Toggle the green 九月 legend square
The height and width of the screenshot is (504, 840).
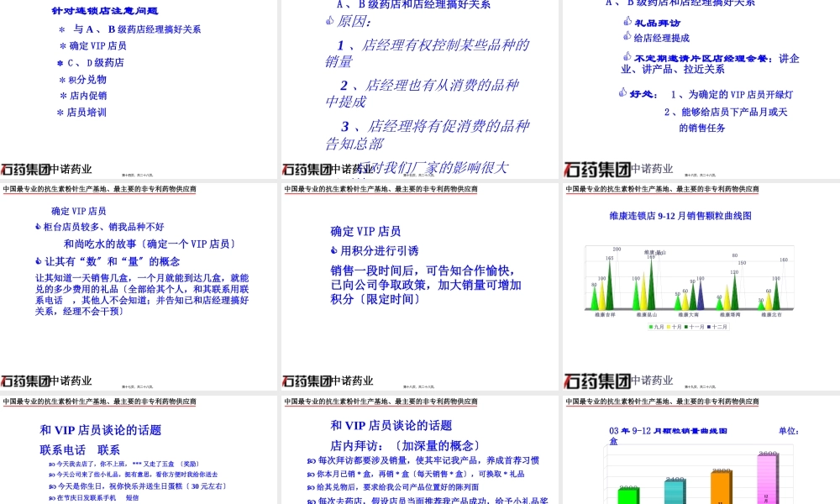click(x=650, y=326)
